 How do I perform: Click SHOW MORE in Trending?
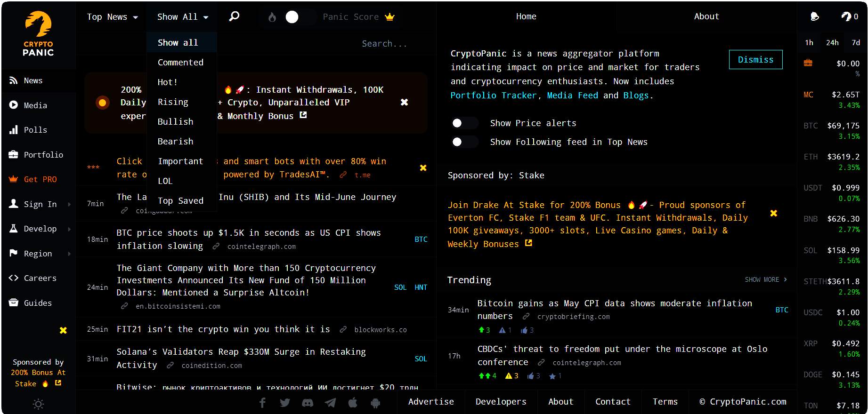pyautogui.click(x=766, y=279)
